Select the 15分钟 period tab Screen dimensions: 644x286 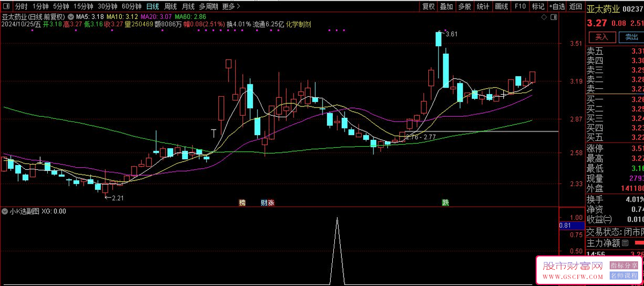[84, 6]
